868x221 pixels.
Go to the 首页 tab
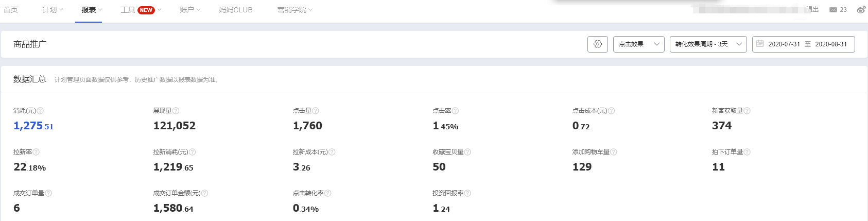pyautogui.click(x=11, y=10)
